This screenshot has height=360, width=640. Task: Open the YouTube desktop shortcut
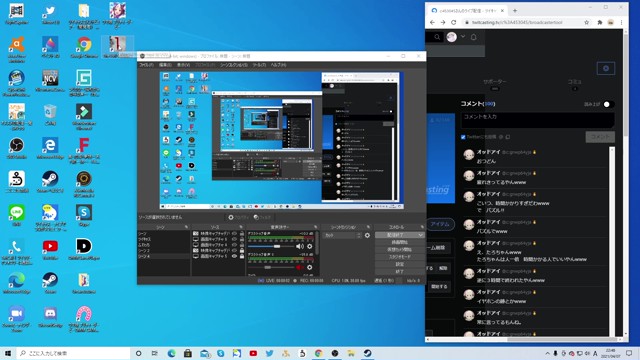tap(50, 249)
